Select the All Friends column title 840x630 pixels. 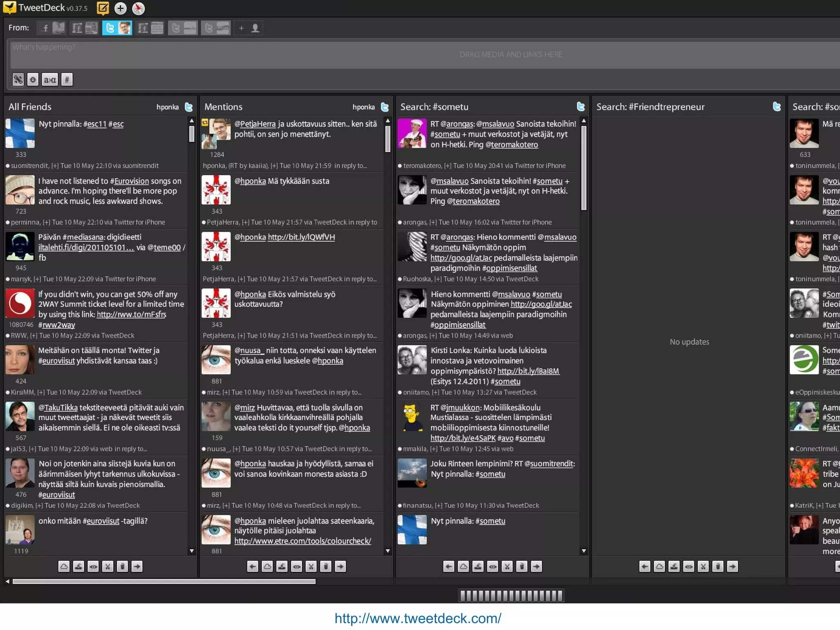click(30, 107)
